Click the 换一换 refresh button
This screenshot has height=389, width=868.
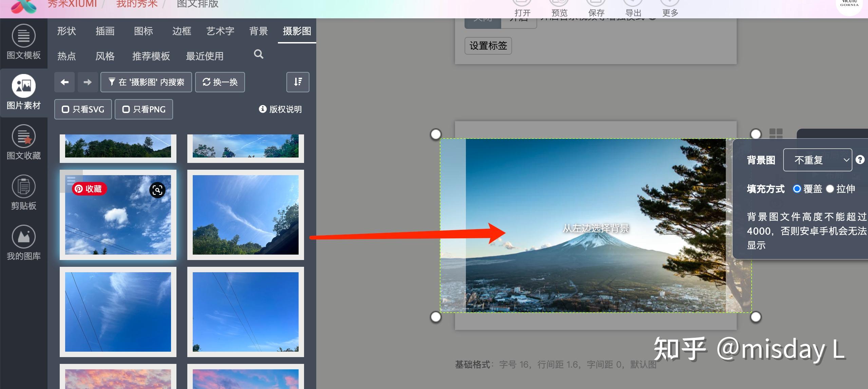tap(220, 82)
